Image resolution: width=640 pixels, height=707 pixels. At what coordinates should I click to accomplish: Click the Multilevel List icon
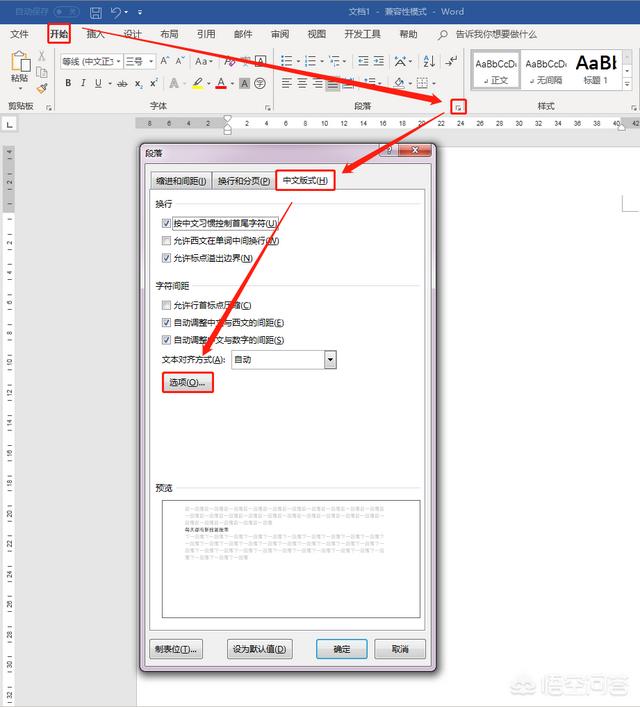pos(335,61)
